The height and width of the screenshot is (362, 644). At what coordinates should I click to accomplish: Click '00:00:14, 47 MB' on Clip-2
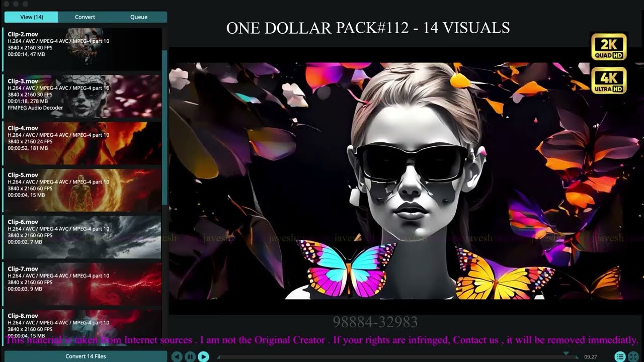coord(26,54)
